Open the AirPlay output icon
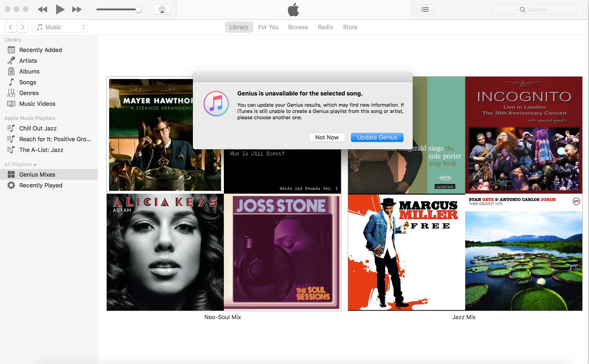589x364 pixels. [162, 9]
